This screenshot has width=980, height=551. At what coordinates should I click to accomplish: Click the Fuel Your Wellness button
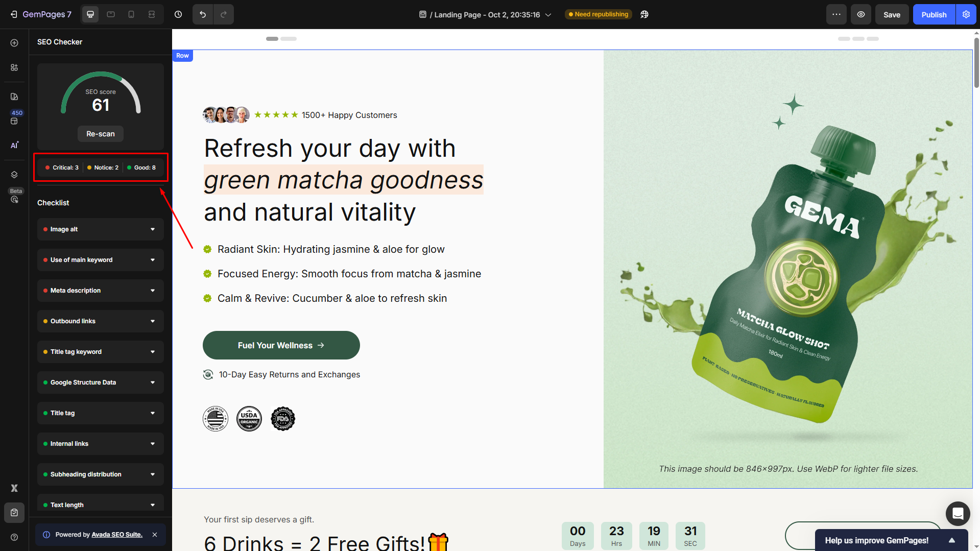[281, 345]
